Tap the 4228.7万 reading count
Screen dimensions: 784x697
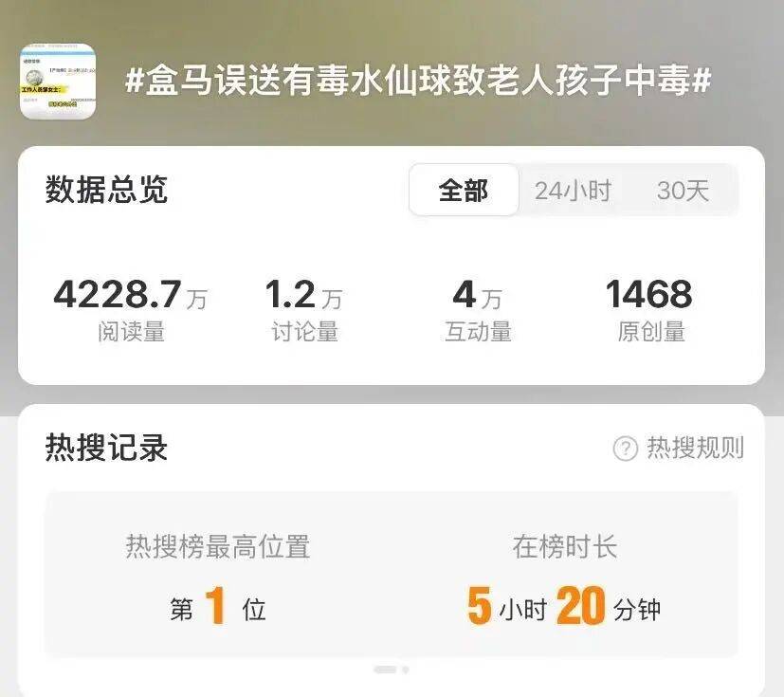tap(130, 295)
